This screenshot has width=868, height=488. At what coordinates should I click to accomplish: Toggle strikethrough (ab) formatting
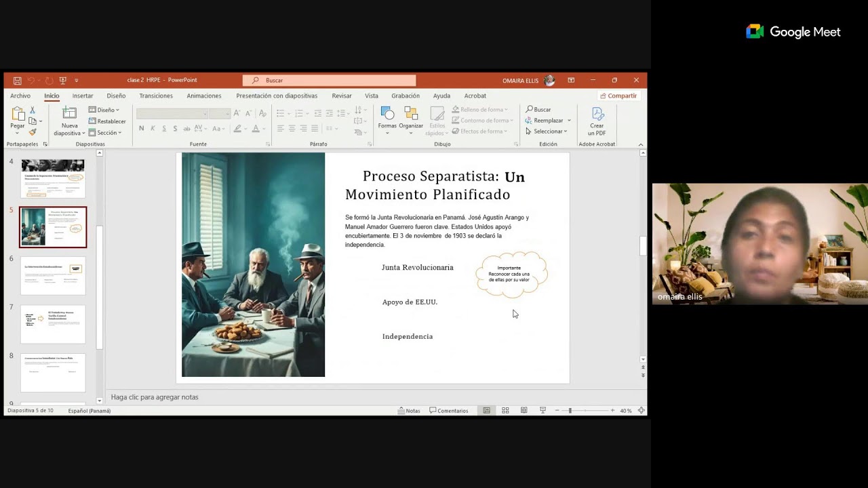pos(186,128)
